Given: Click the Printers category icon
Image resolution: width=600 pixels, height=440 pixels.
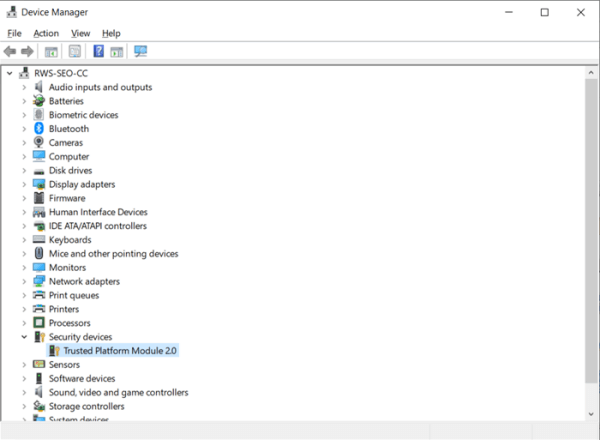Looking at the screenshot, I should (x=39, y=308).
